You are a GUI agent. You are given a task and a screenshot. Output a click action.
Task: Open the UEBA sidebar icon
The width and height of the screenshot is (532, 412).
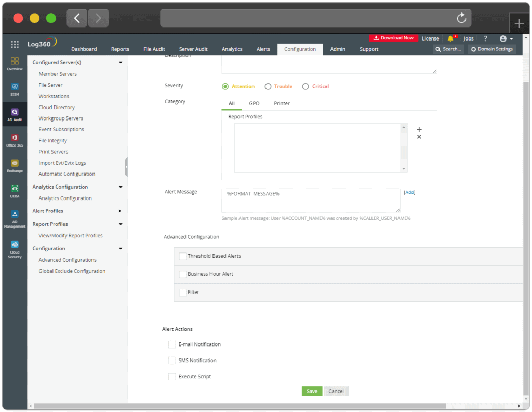tap(15, 191)
